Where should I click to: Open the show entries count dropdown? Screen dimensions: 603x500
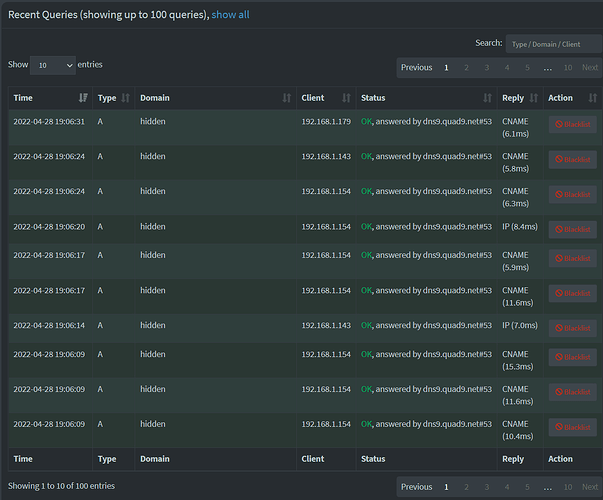tap(53, 65)
